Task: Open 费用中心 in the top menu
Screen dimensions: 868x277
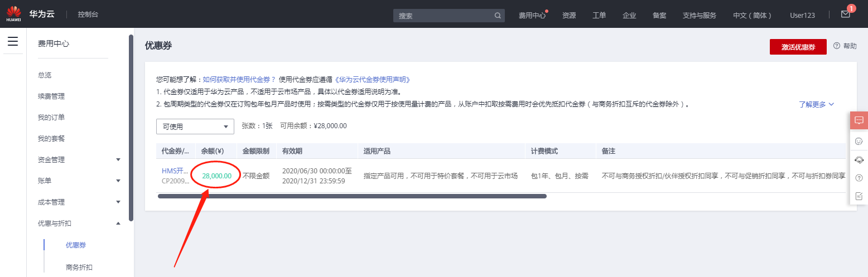Action: 532,16
